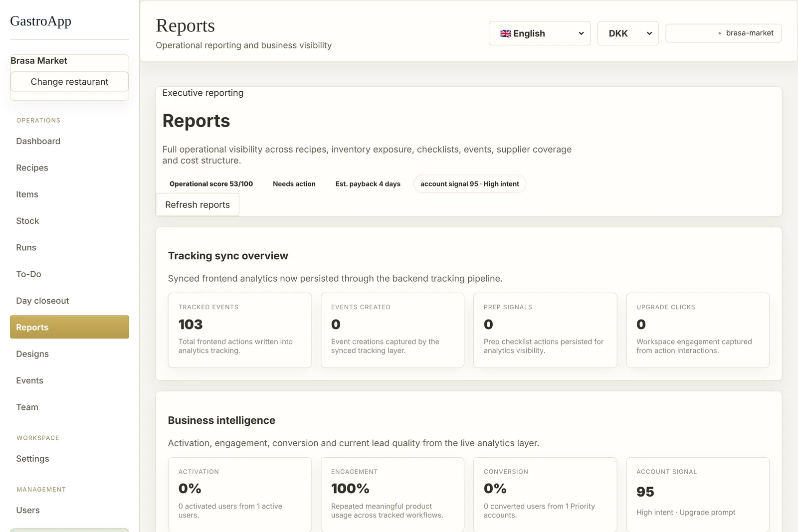Open the Team sidebar entry
This screenshot has height=532, width=798.
pos(69,407)
